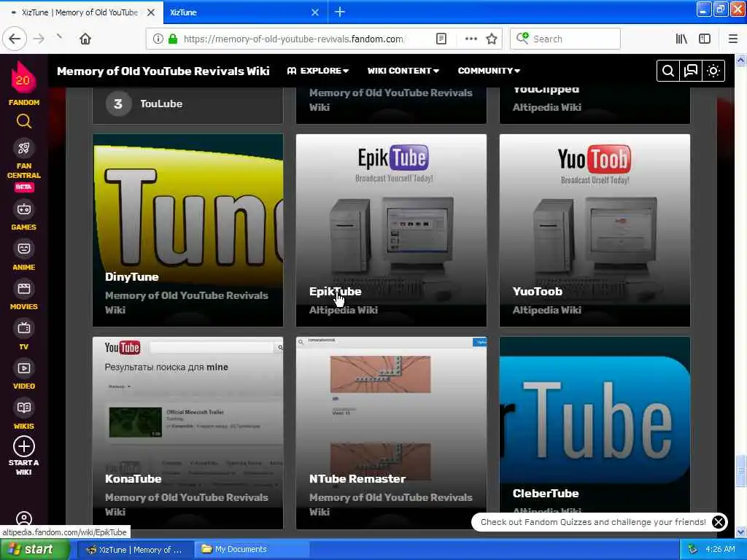
Task: Open the page actions three-dots menu
Action: click(x=471, y=39)
